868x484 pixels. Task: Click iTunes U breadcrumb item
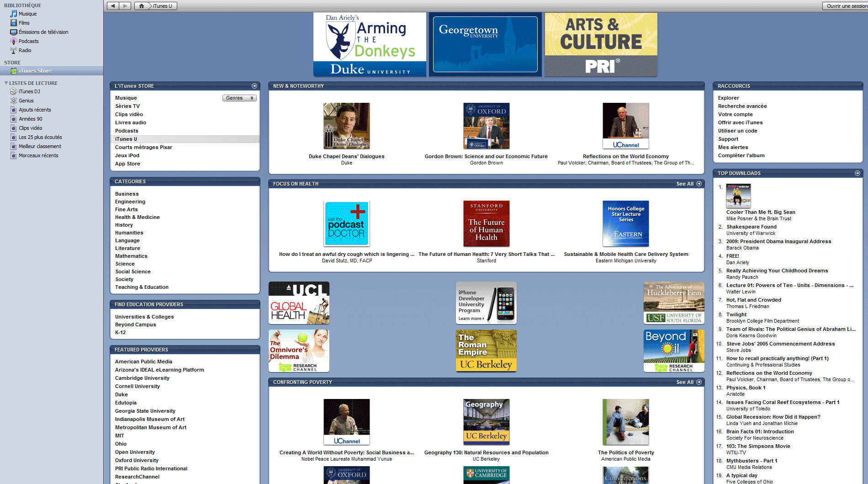point(162,6)
